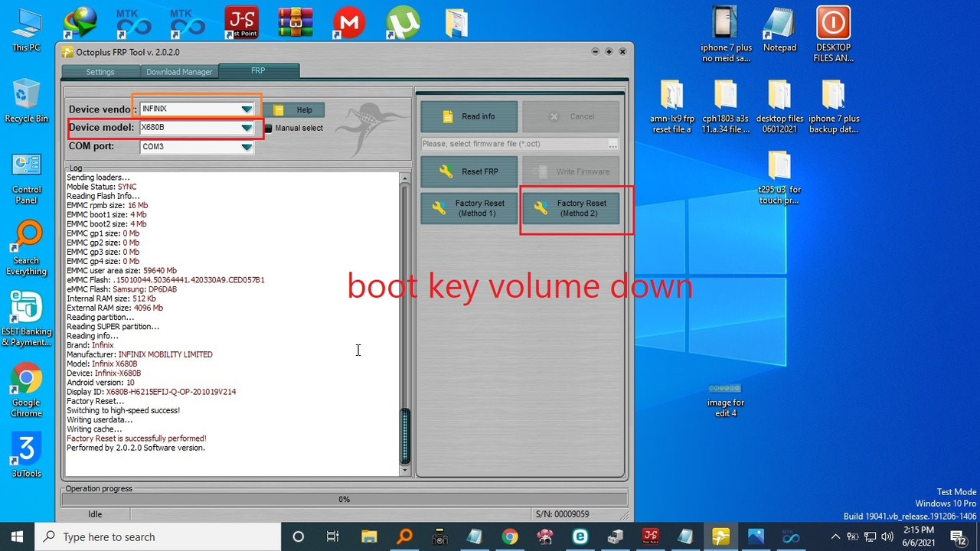Click 'Factory Reset is successfully performed!' log line
The height and width of the screenshot is (551, 980).
(x=136, y=439)
